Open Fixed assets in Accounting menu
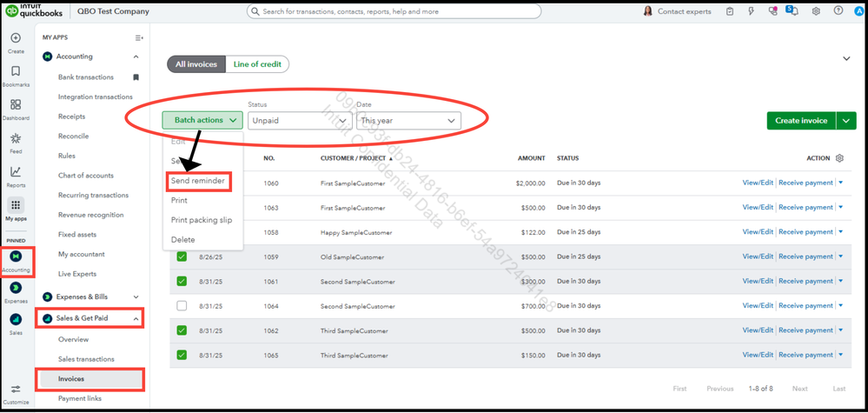The image size is (868, 413). (77, 235)
